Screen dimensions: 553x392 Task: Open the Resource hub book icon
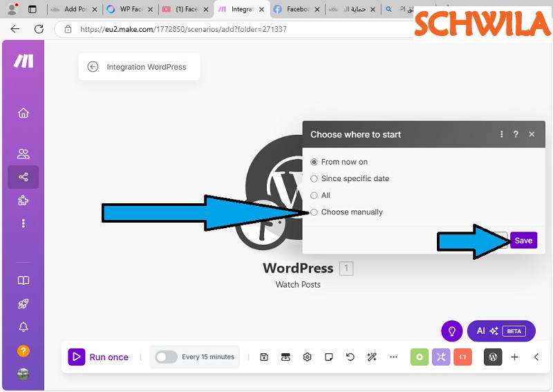24,281
